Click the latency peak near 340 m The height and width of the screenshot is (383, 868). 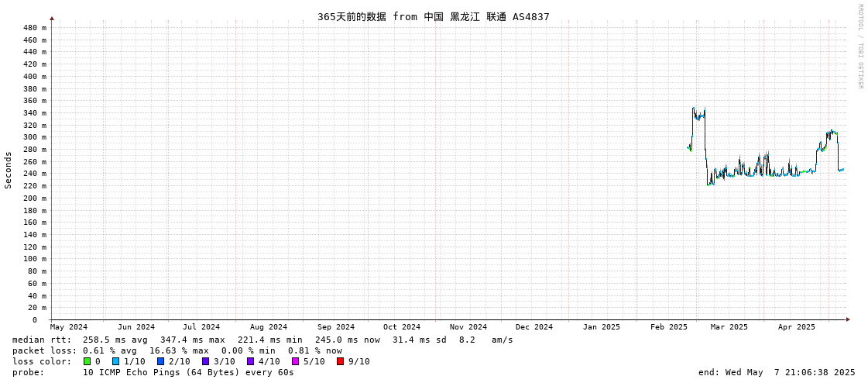pyautogui.click(x=698, y=114)
